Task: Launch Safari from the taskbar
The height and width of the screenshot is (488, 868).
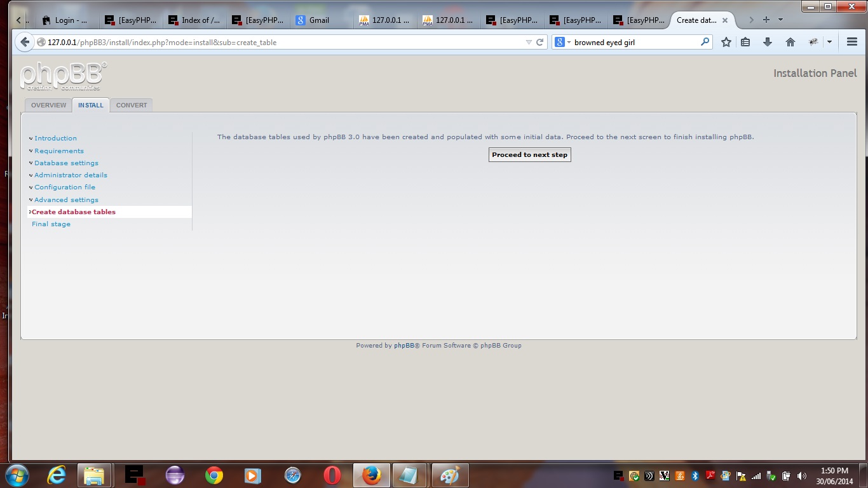Action: [x=292, y=475]
